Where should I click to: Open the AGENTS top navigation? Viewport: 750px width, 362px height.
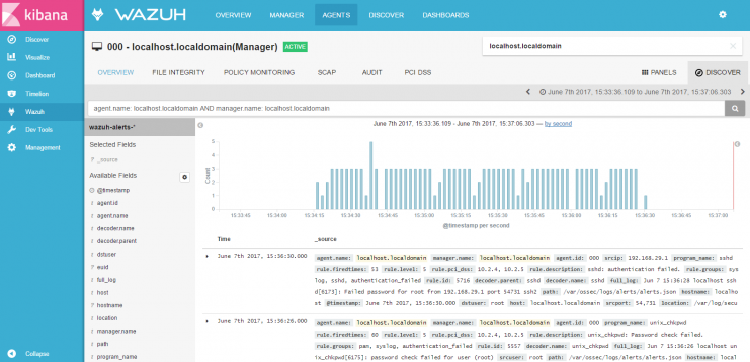click(336, 15)
